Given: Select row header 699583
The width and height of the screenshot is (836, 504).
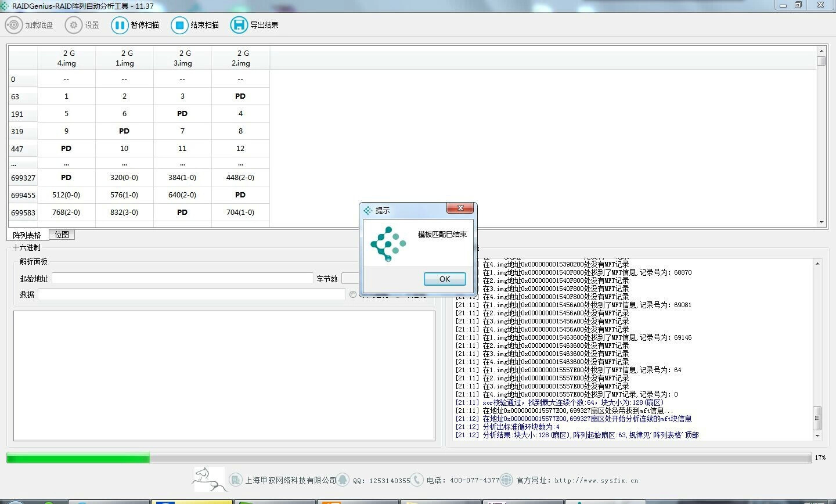Looking at the screenshot, I should pos(23,213).
